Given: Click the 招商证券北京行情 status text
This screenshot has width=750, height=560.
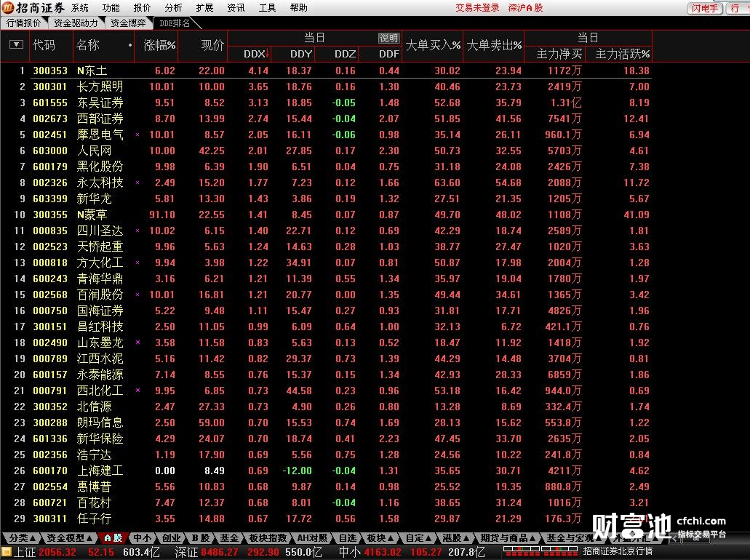Looking at the screenshot, I should 618,552.
